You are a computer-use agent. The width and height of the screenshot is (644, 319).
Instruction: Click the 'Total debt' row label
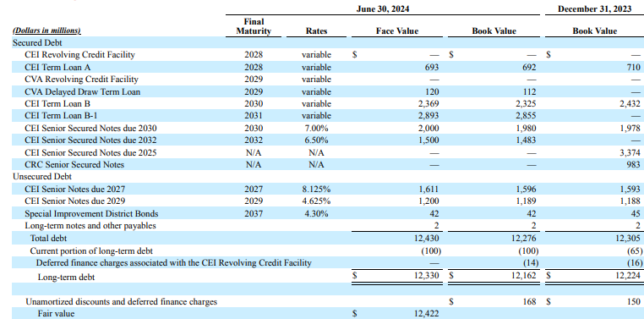[48, 238]
